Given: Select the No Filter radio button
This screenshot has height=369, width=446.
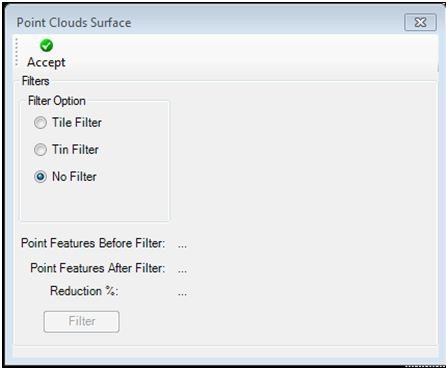Looking at the screenshot, I should (40, 177).
